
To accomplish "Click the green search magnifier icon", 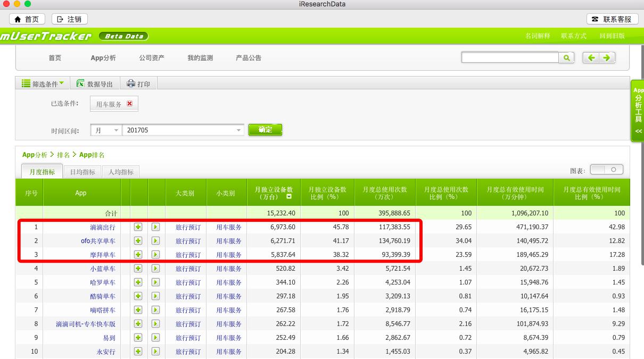I will [566, 58].
